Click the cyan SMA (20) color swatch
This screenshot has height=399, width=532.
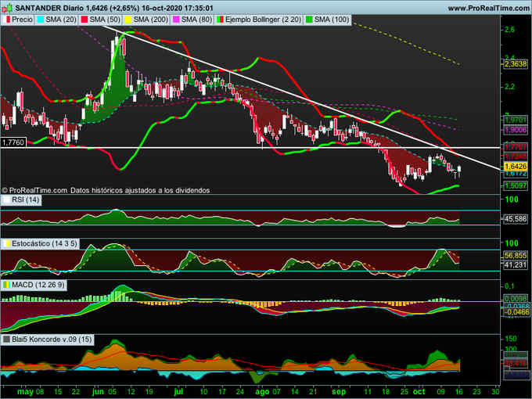click(x=41, y=20)
